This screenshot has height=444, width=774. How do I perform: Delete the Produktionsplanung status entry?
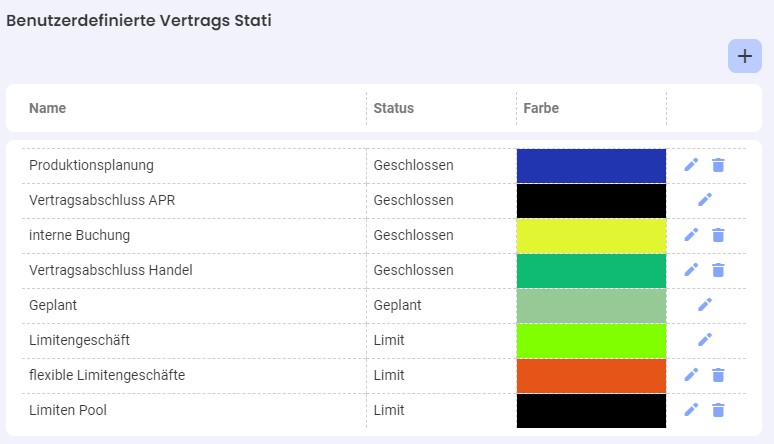coord(718,165)
